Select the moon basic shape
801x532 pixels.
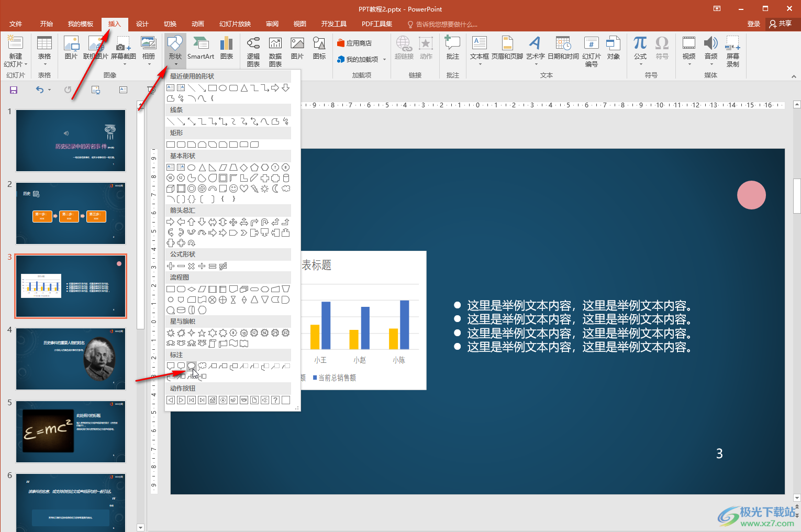point(275,189)
